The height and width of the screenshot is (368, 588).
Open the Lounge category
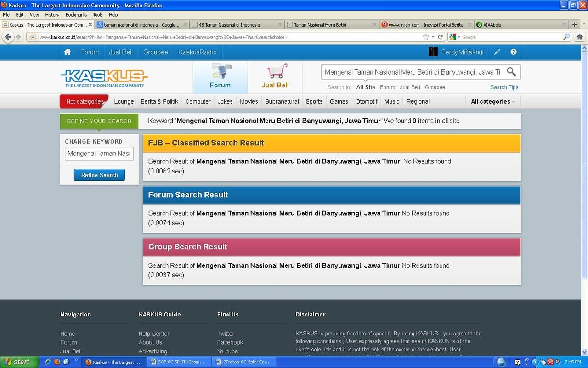[x=124, y=101]
